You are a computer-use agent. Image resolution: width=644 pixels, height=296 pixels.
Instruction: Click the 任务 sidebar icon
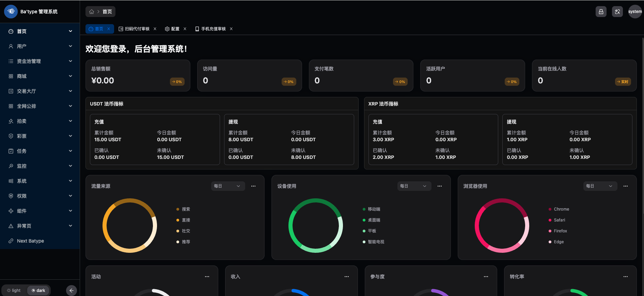(x=11, y=151)
